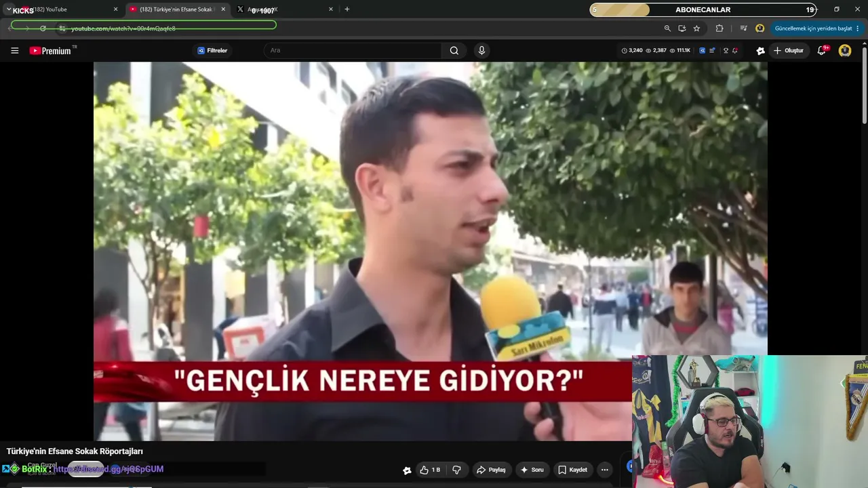
Task: Click the cast or install icon in address bar
Action: pos(682,28)
